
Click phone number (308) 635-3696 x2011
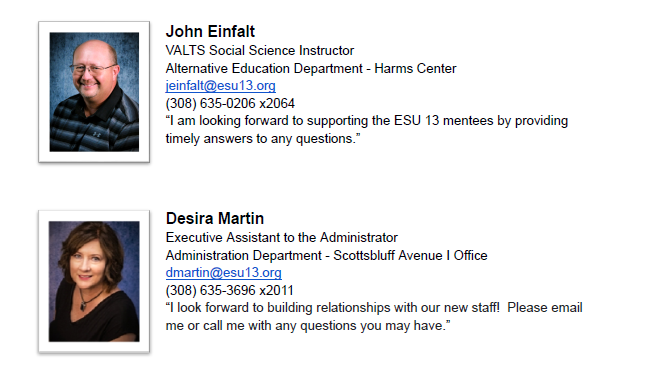point(230,290)
